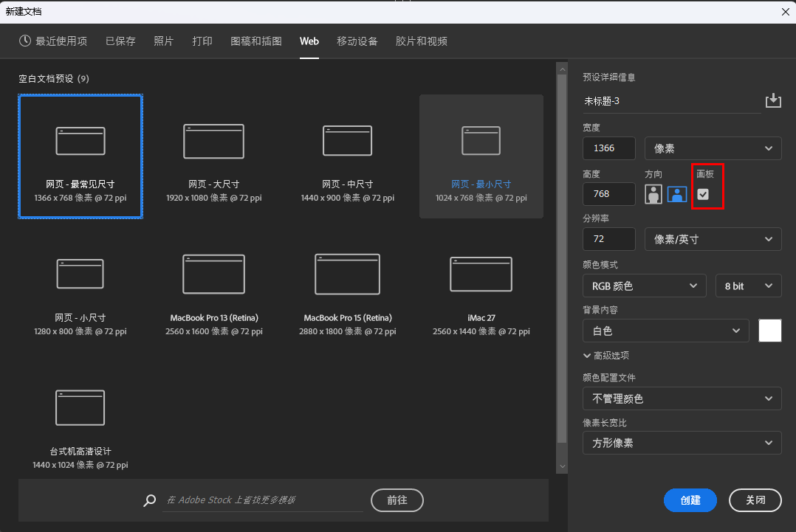Screen dimensions: 796x532
Task: Click the height field showing 768
Action: (609, 194)
